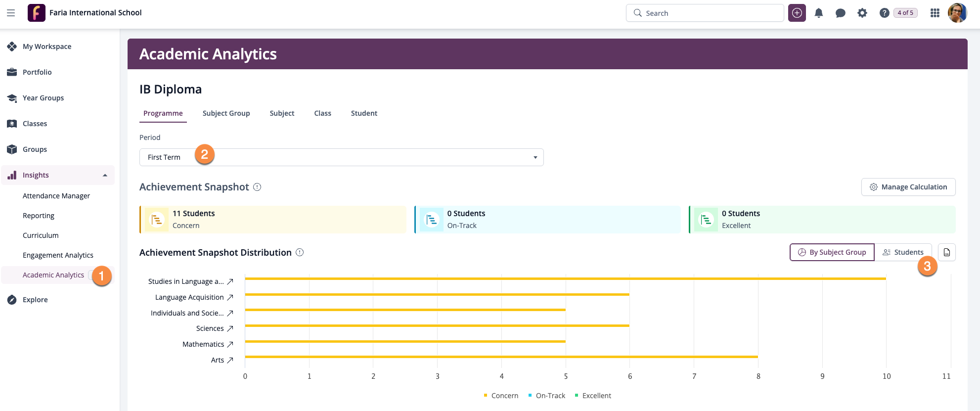
Task: Click the Achievement Snapshot info icon
Action: point(257,187)
